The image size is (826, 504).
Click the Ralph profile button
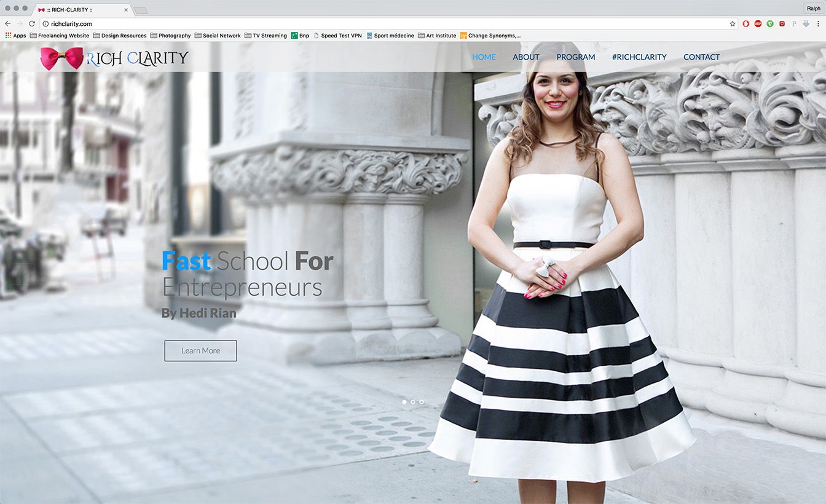coord(812,9)
